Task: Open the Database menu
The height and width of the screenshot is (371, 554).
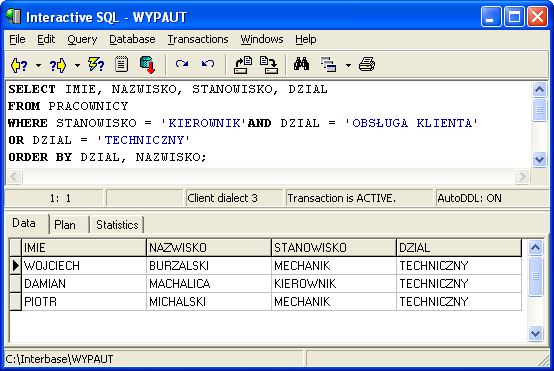Action: pyautogui.click(x=132, y=39)
